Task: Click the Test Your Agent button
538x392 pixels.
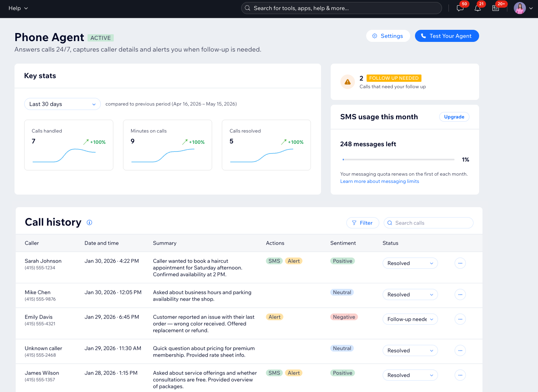Action: tap(447, 36)
